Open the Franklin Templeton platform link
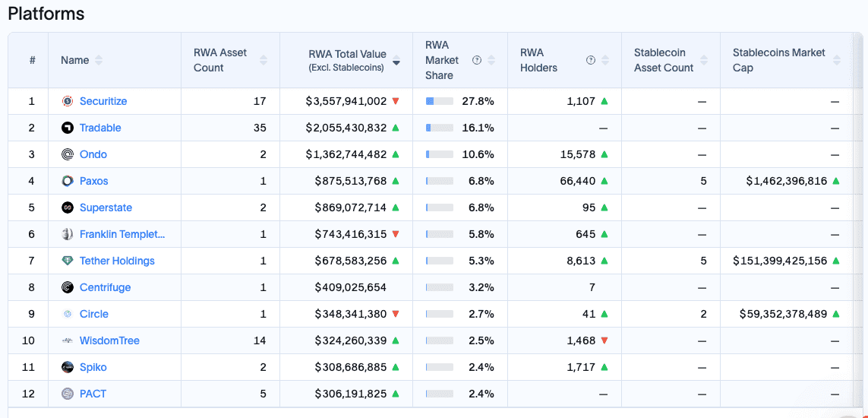 click(x=122, y=234)
